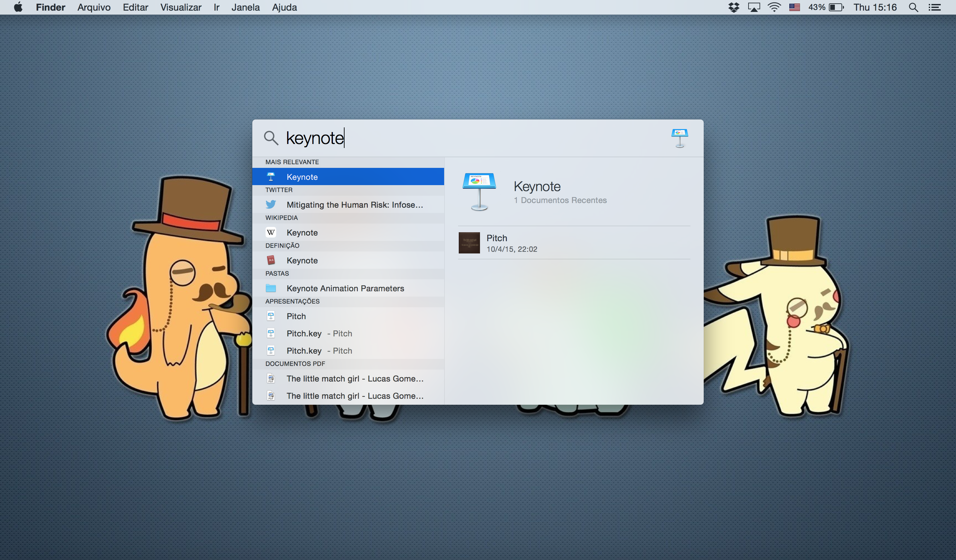
Task: Open the Editar menu
Action: tap(135, 7)
